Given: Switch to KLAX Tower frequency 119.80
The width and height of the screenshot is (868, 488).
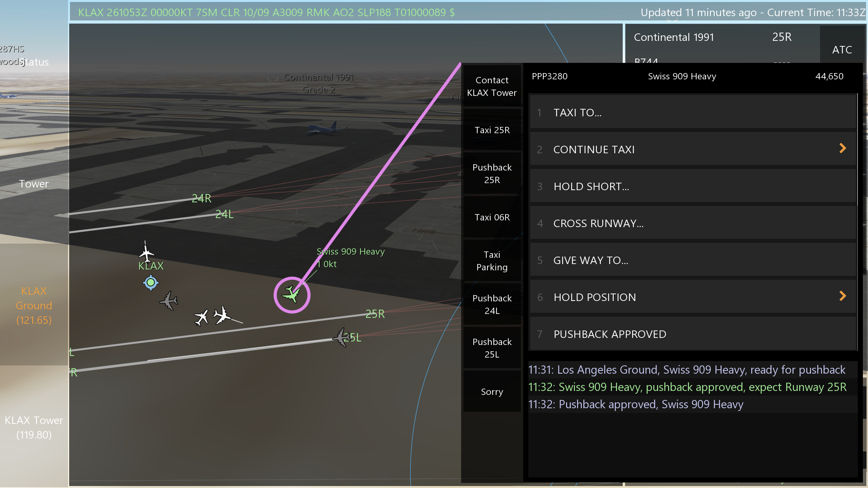Looking at the screenshot, I should [34, 427].
